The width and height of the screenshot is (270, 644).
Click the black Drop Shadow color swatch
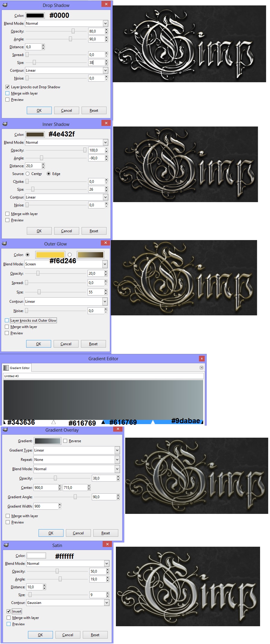coord(35,15)
